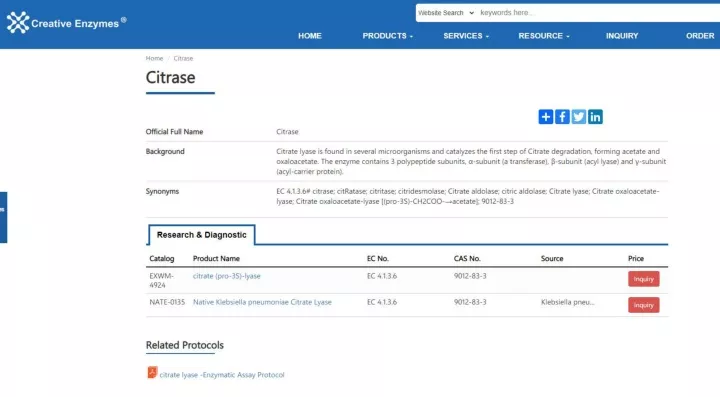Click the Related Protocols heading
This screenshot has width=720, height=397.
tap(185, 345)
